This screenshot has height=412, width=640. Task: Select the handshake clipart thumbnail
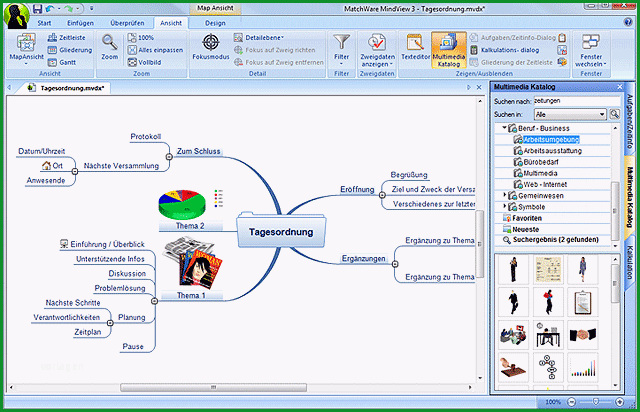tap(583, 334)
